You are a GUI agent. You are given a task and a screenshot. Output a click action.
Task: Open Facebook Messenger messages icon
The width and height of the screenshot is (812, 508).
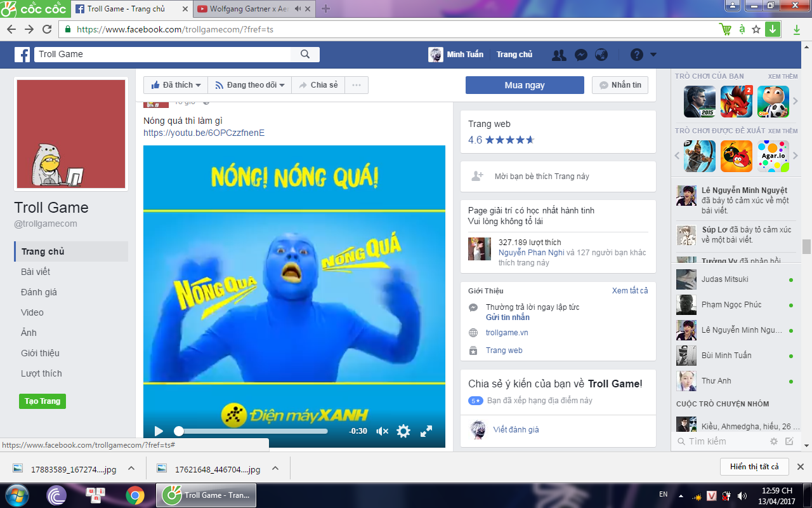click(580, 55)
